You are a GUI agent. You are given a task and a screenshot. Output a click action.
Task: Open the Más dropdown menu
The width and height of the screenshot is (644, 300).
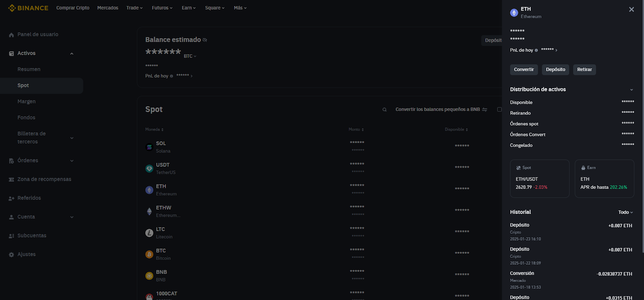240,8
